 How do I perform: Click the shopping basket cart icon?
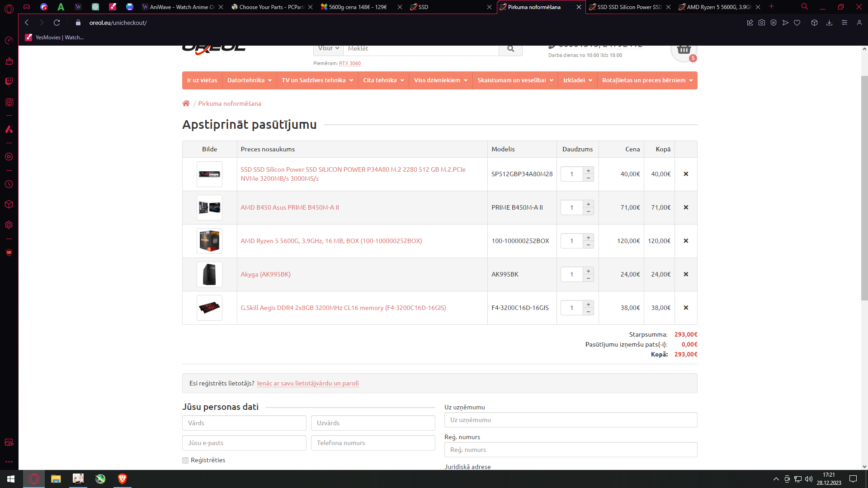pos(684,50)
